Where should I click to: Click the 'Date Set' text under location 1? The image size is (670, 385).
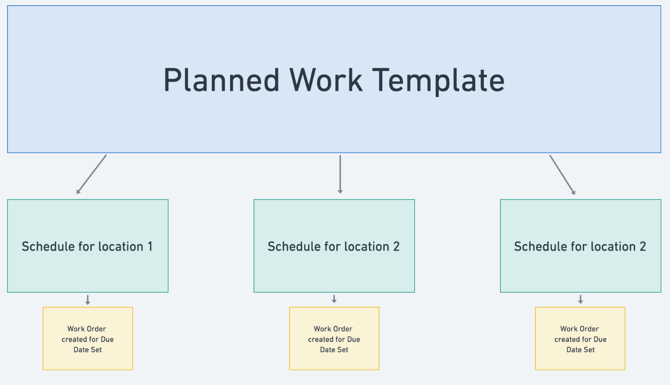click(88, 350)
